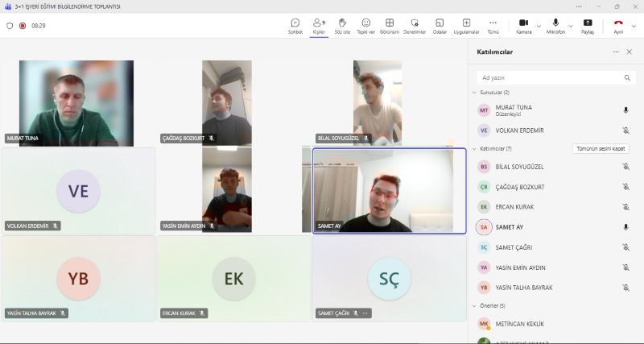Viewport: 644px width, 344px height.
Task: Collapse the Katılımcılar (7) list section
Action: pyautogui.click(x=473, y=149)
